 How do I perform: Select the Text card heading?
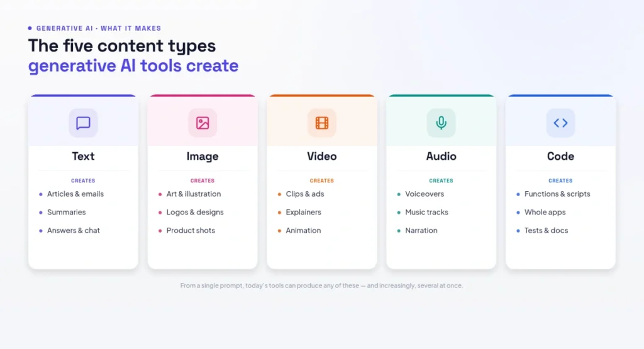coord(83,156)
